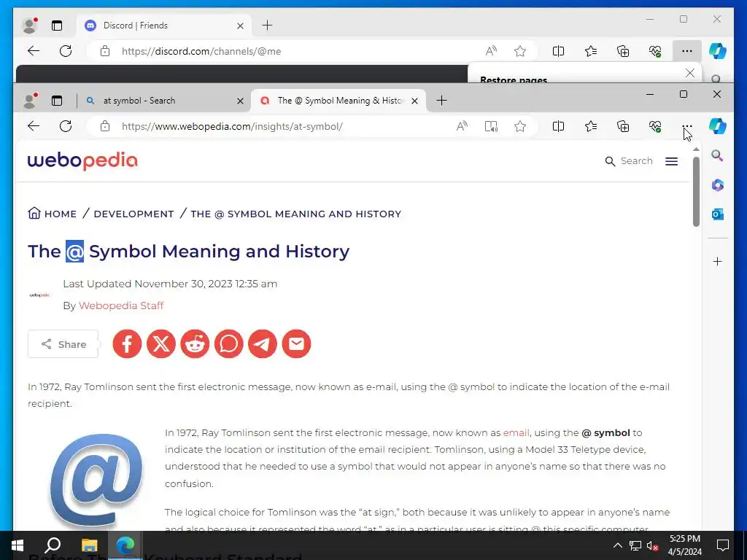
Task: Follow the DEVELOPMENT breadcrumb link
Action: coord(134,214)
